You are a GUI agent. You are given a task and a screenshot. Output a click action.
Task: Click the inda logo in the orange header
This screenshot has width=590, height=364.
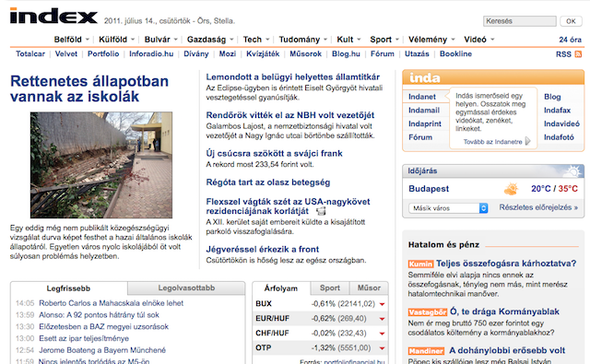coord(425,77)
